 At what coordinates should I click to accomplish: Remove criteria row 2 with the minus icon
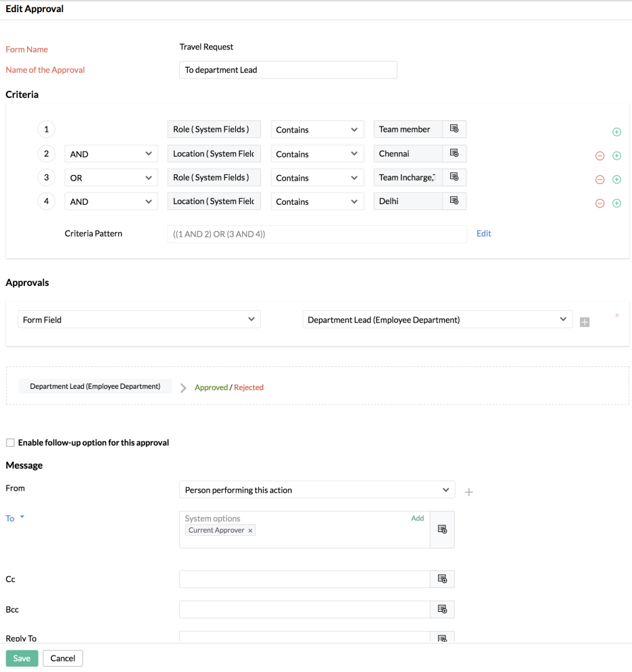click(600, 156)
